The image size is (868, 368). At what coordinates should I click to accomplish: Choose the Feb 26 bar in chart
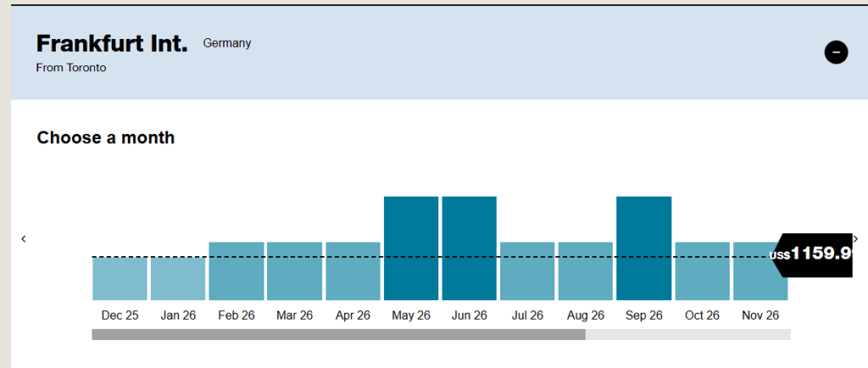(236, 271)
